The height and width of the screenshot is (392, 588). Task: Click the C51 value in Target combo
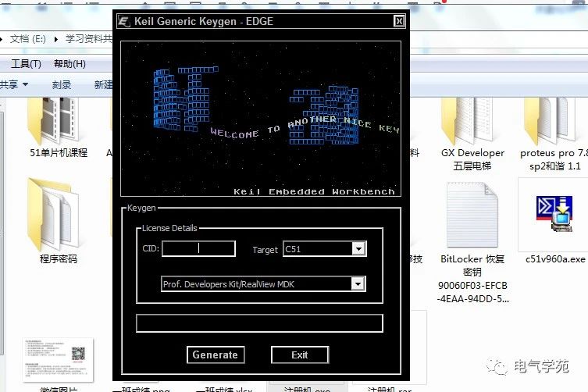[293, 249]
